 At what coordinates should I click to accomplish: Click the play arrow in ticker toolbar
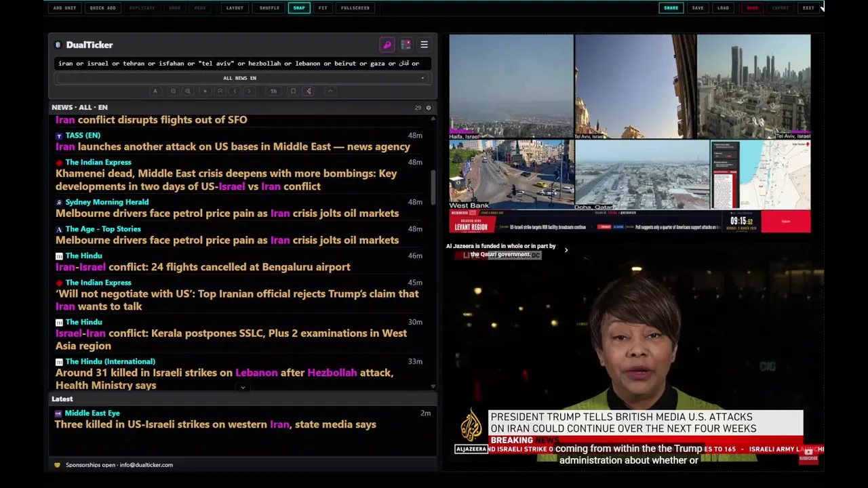[x=205, y=91]
